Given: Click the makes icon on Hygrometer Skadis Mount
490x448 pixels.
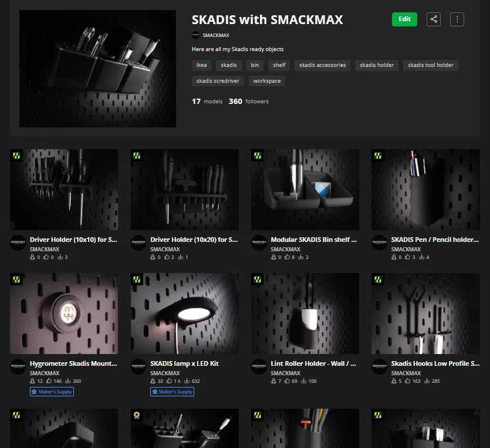Looking at the screenshot, I should coord(32,380).
